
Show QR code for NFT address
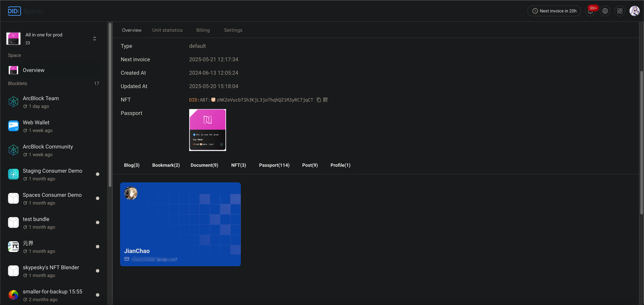pos(325,100)
